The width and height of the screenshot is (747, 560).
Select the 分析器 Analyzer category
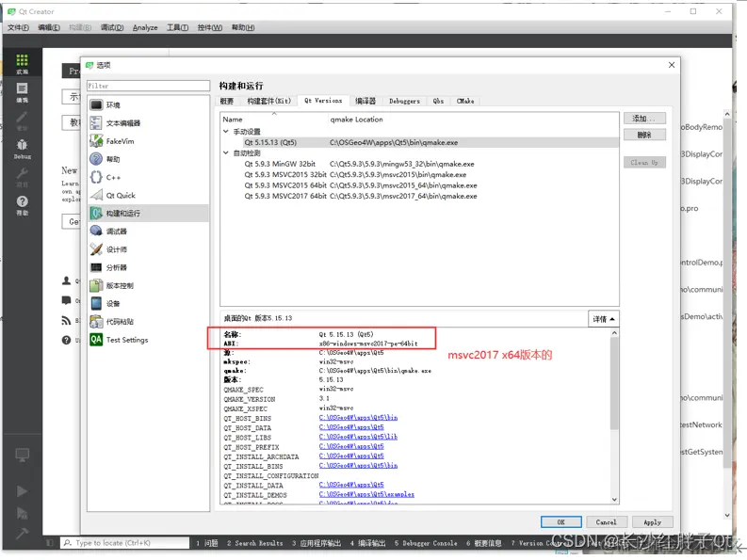point(149,267)
